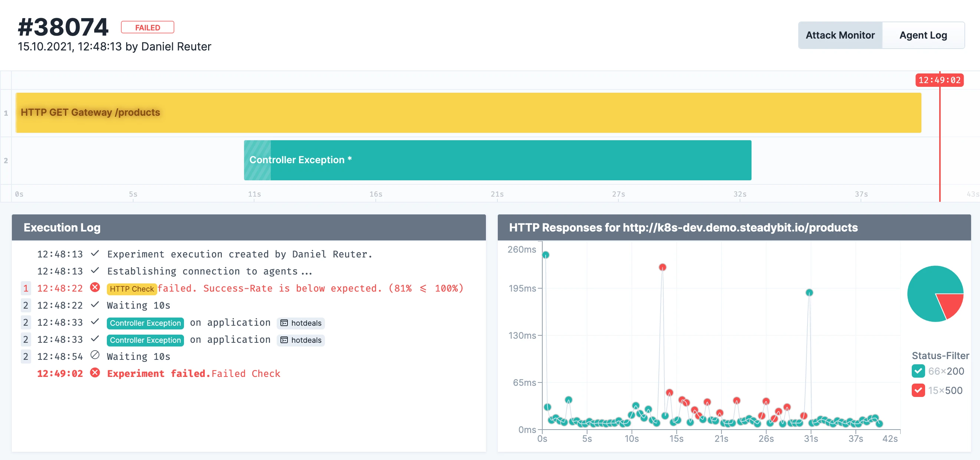
Task: Click the FAILED status badge
Action: [x=148, y=27]
